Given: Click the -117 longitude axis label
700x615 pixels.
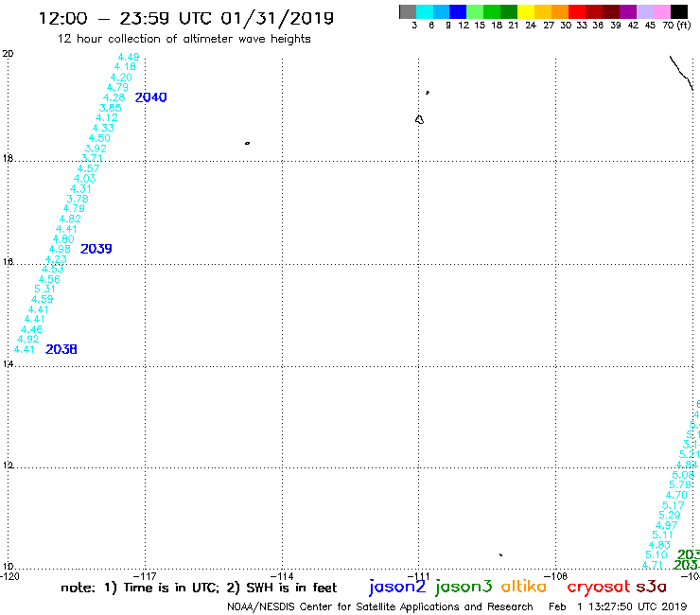Looking at the screenshot, I should [x=145, y=576].
